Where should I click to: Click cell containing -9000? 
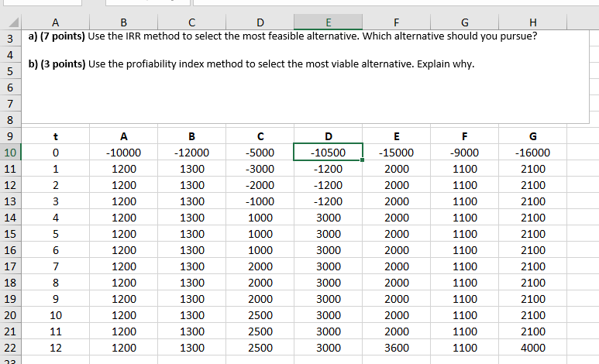[x=464, y=153]
